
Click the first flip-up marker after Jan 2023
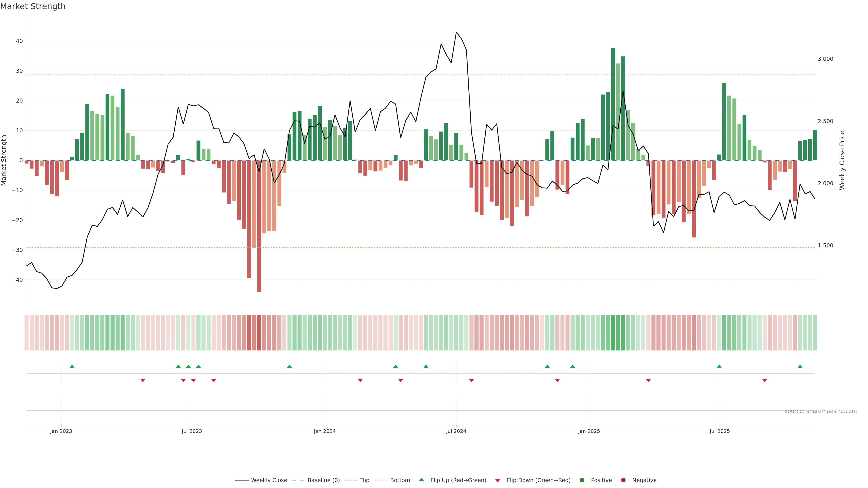(x=72, y=366)
